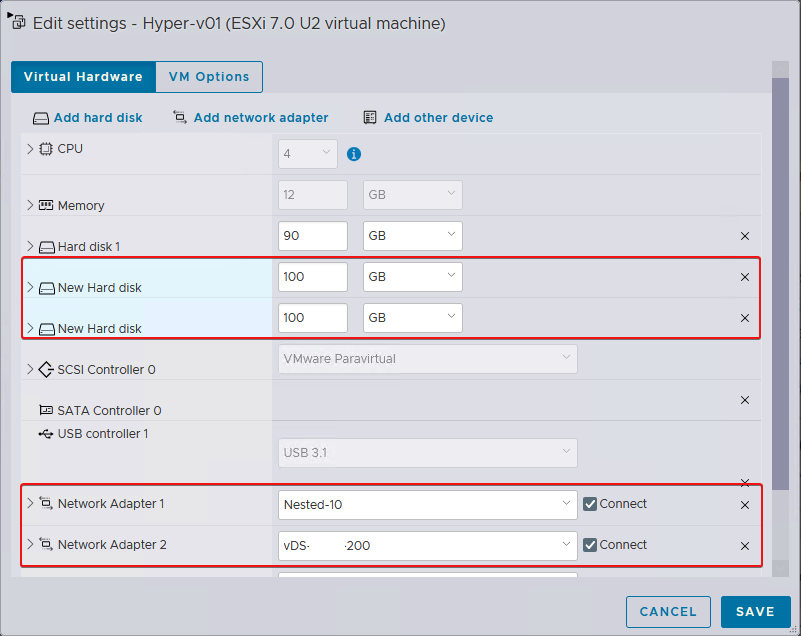
Task: Toggle Connect checkbox for Network Adapter 2
Action: click(x=590, y=545)
